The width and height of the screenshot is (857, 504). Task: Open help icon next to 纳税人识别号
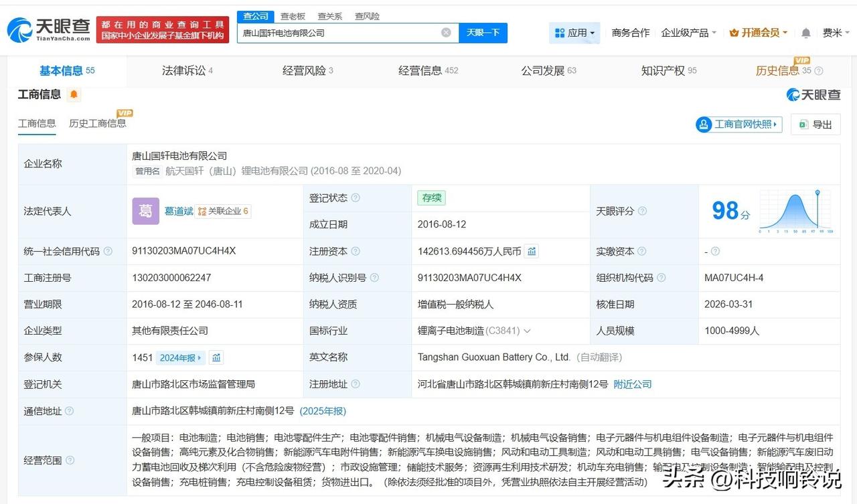374,278
